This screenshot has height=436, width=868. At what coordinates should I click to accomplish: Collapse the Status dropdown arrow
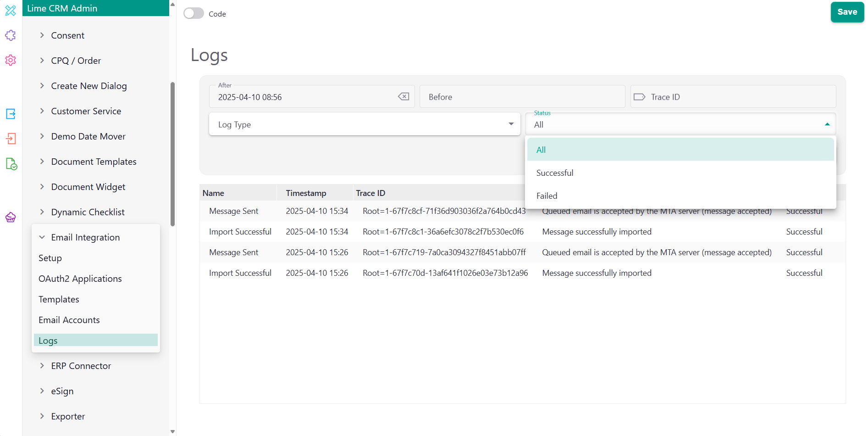(x=827, y=124)
